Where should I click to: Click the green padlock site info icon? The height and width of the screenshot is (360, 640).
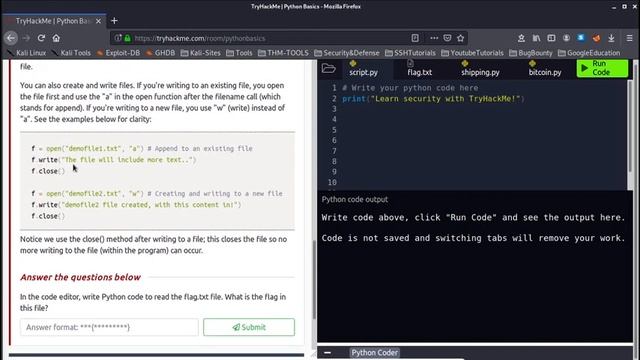coord(128,38)
